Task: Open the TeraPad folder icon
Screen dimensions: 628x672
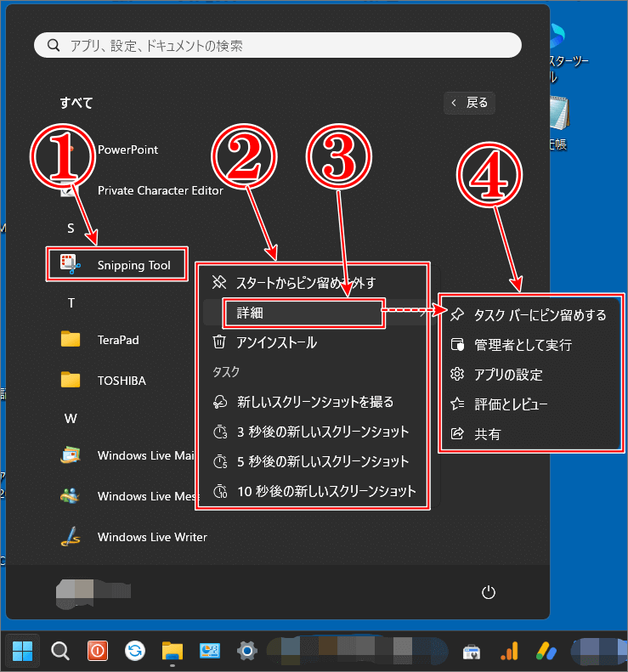Action: 71,339
